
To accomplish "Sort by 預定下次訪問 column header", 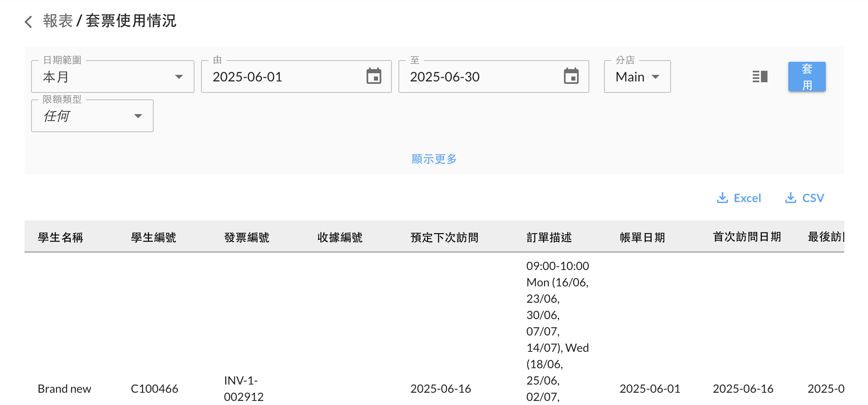I will click(445, 237).
